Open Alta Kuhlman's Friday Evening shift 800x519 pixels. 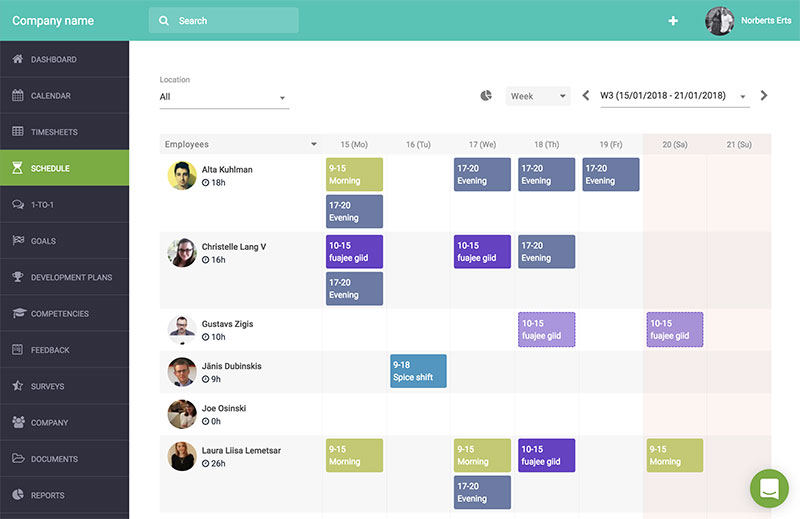(611, 174)
